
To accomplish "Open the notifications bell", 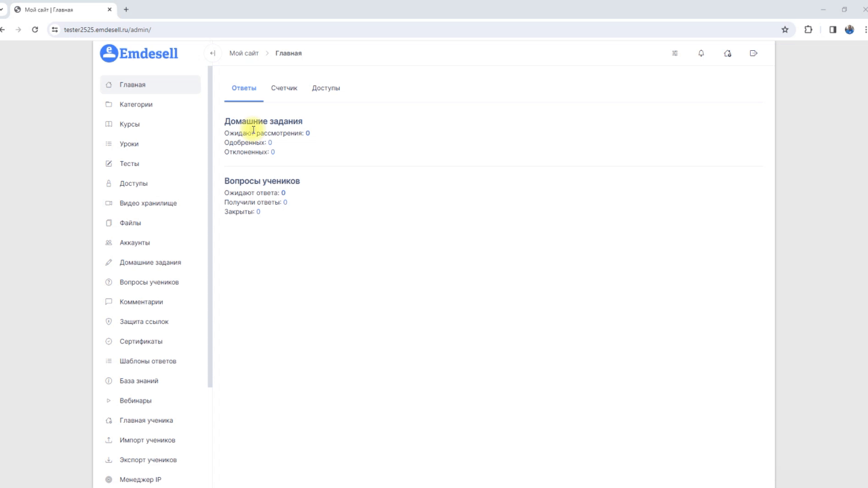I will pos(701,53).
